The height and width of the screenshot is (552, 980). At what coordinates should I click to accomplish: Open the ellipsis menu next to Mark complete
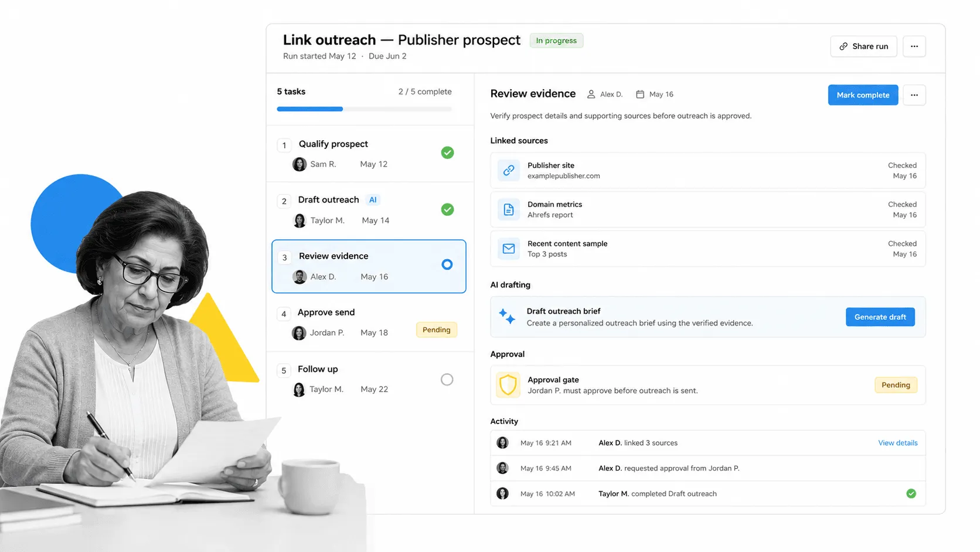point(914,95)
